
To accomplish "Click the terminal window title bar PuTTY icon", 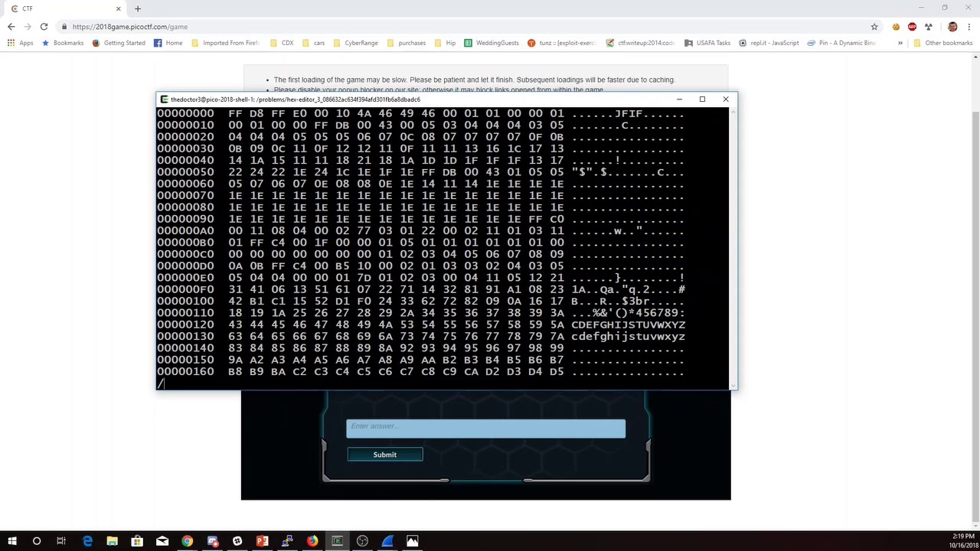I will click(x=164, y=99).
